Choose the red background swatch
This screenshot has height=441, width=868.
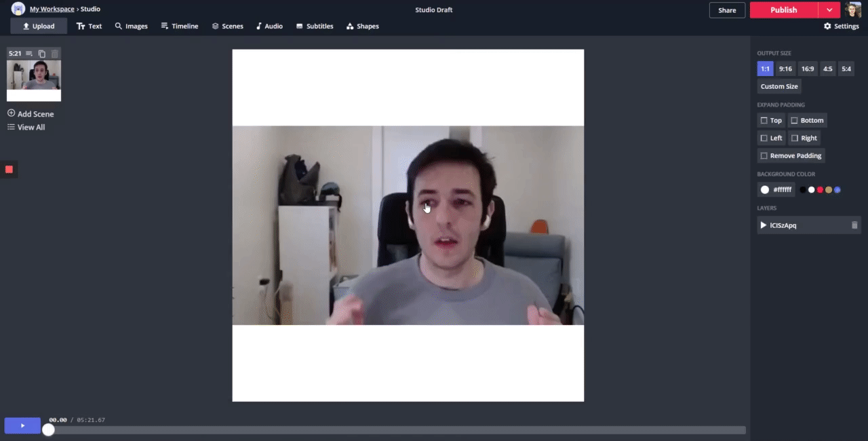click(x=820, y=190)
